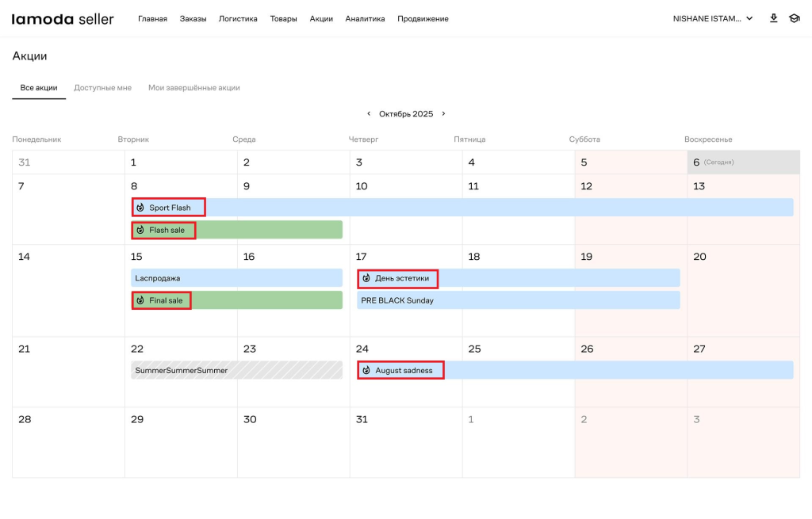Go to the next month arrow
Screen dimensions: 812x519
click(x=443, y=114)
